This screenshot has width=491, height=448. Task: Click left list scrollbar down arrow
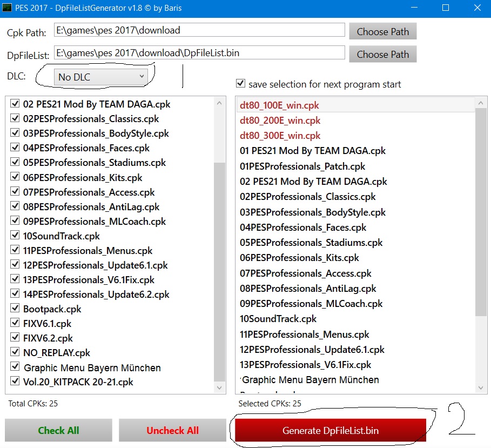point(219,388)
